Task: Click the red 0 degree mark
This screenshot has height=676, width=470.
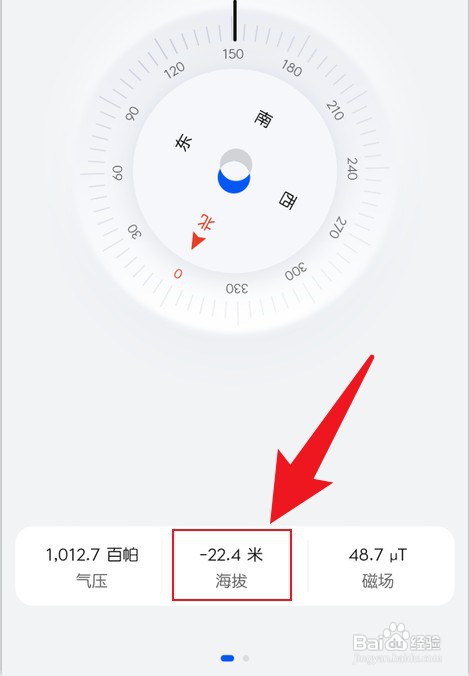Action: click(x=178, y=273)
